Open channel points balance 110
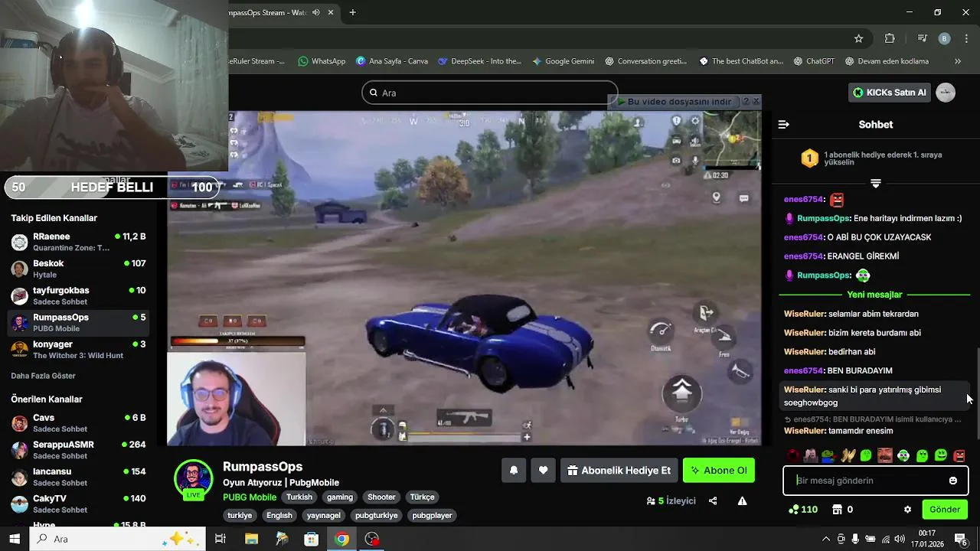This screenshot has width=980, height=551. pyautogui.click(x=803, y=509)
